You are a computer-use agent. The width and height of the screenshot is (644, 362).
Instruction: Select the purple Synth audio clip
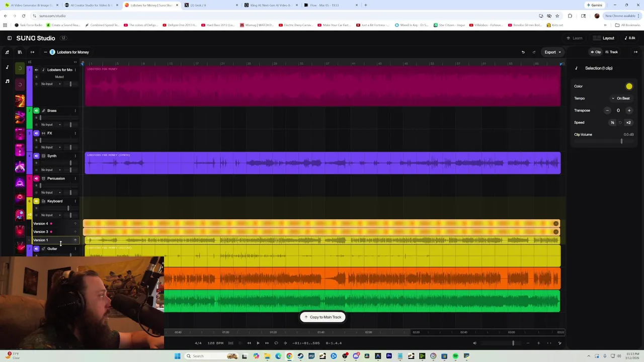[323, 163]
